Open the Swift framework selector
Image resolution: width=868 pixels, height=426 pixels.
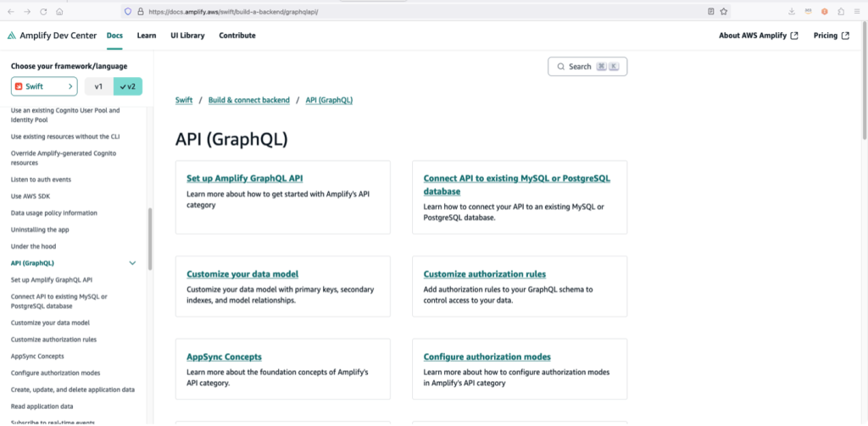[44, 86]
